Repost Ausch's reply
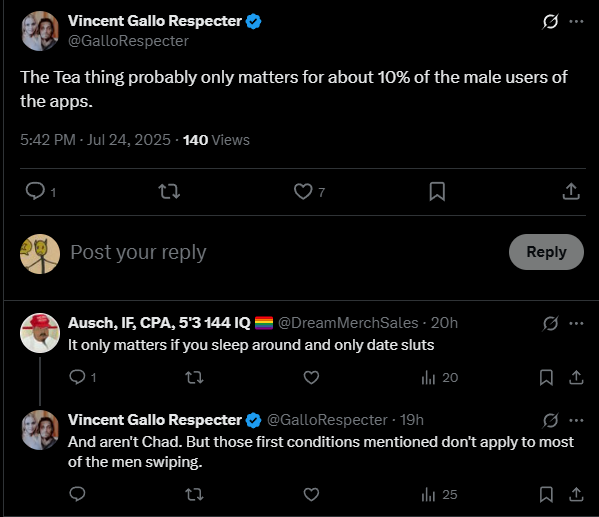The image size is (599, 517). click(194, 378)
